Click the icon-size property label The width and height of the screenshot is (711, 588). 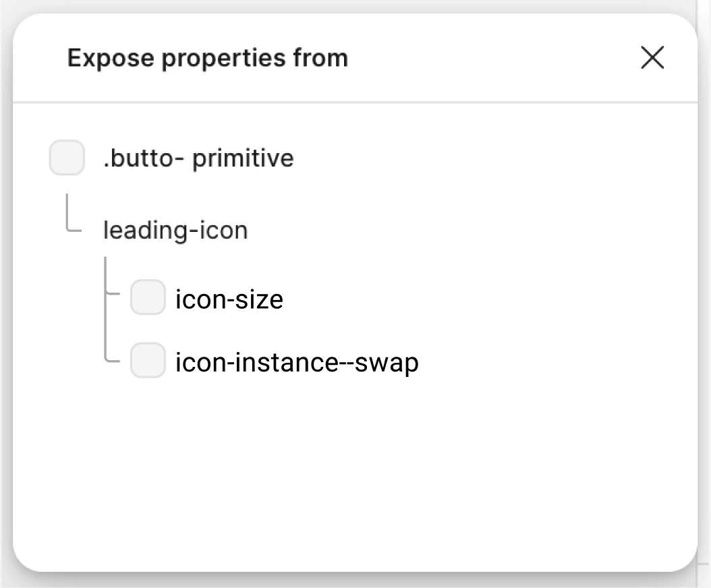point(229,299)
